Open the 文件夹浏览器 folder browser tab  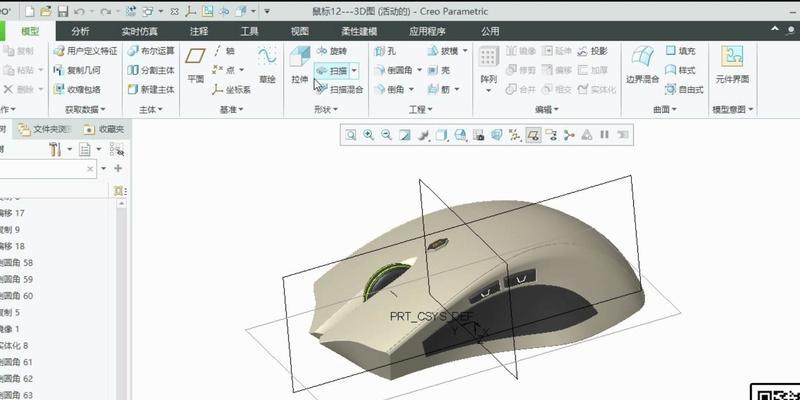(x=45, y=130)
